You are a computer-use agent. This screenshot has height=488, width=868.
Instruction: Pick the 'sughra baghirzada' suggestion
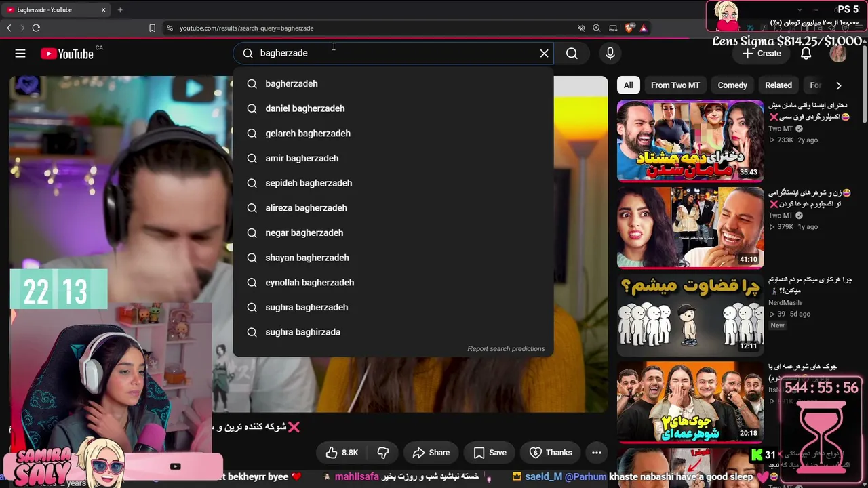393,332
